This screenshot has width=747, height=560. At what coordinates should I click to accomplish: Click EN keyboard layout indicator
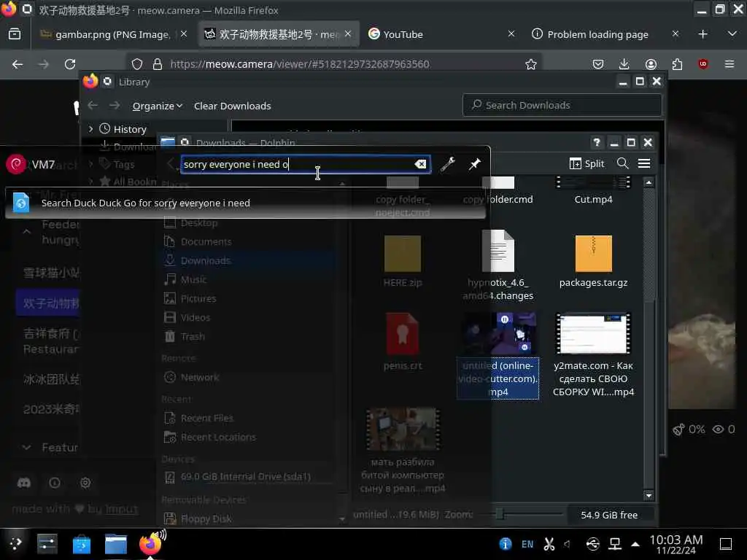coord(527,544)
